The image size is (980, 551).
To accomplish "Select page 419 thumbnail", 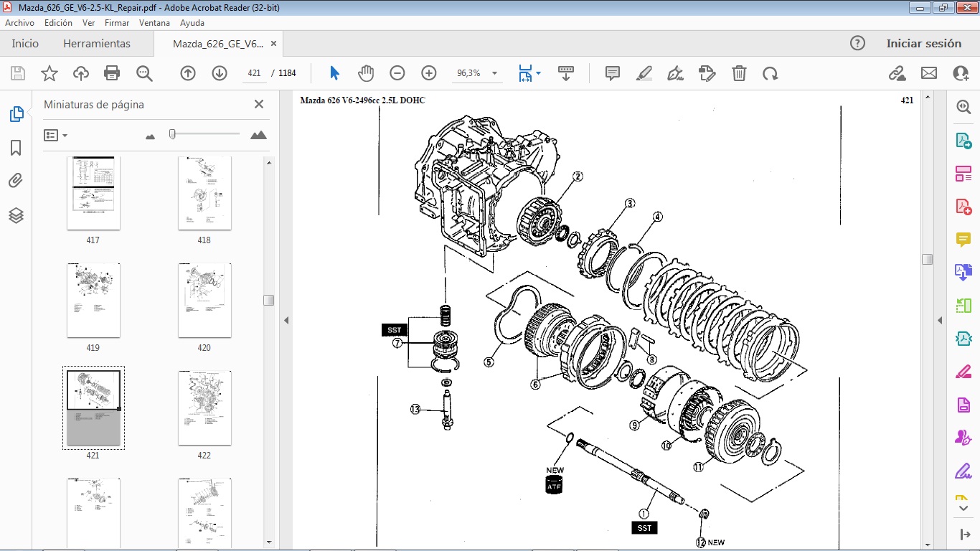I will tap(93, 300).
